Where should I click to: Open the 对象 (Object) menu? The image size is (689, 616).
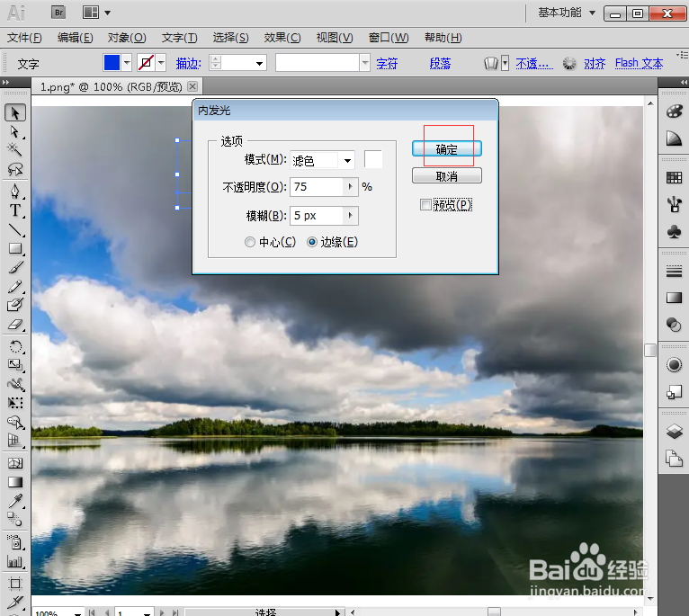coord(127,38)
